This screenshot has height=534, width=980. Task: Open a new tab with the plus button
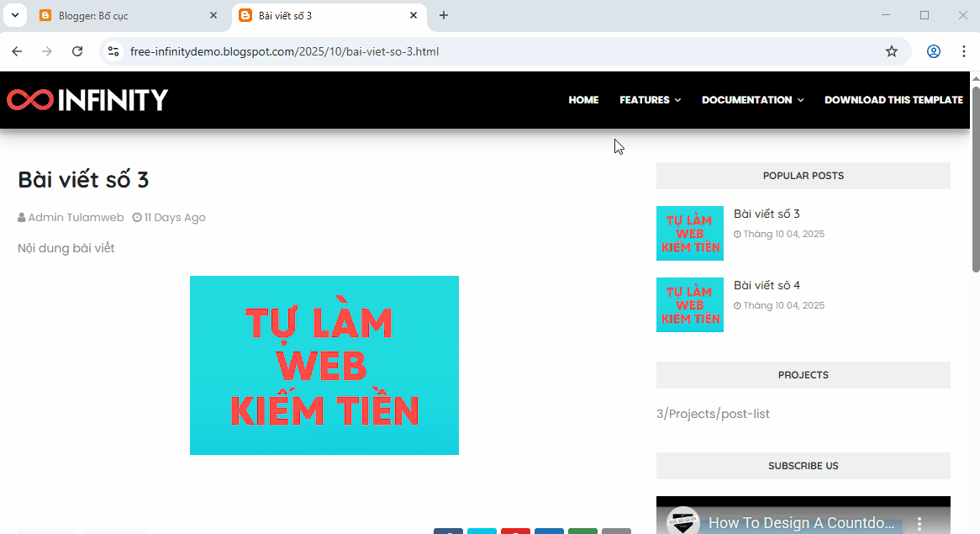444,16
